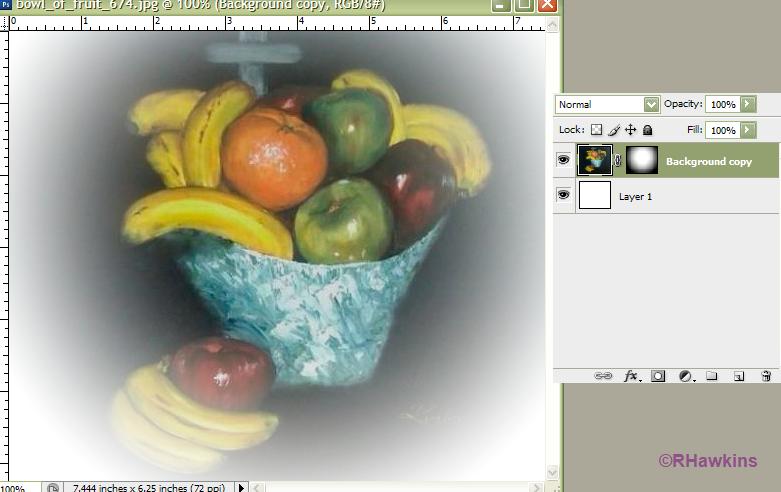Select the Background copy image thumbnail
The width and height of the screenshot is (781, 492).
coord(595,160)
